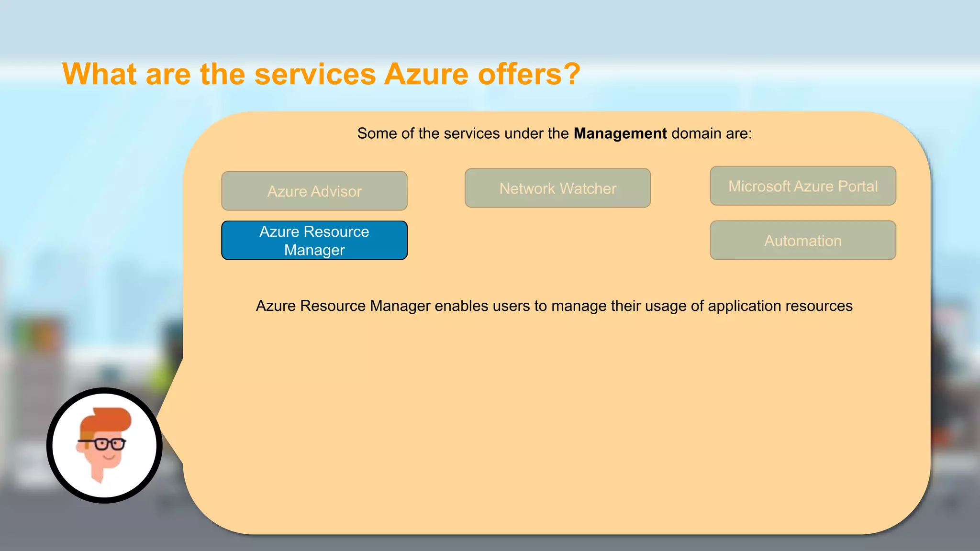Click the Network Watcher service box
This screenshot has width=980, height=551.
557,188
